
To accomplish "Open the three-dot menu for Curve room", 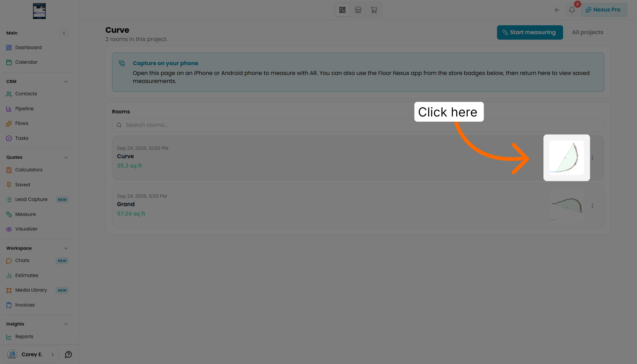I will tap(592, 158).
